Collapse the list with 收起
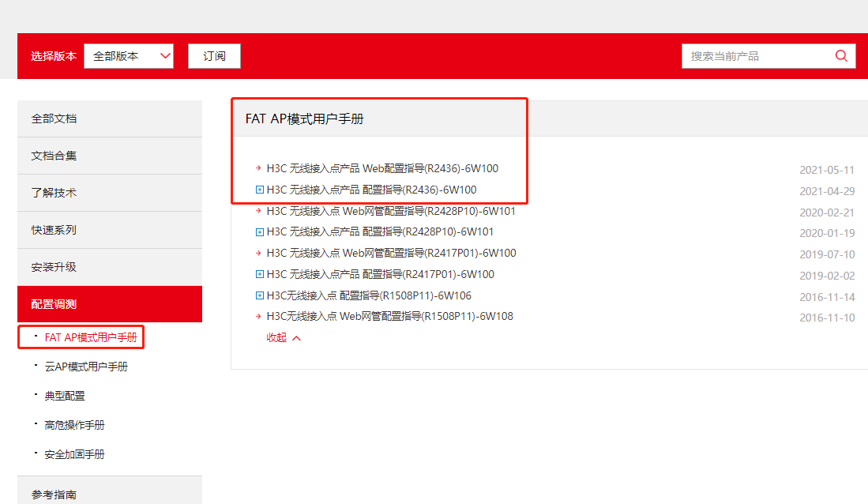This screenshot has height=504, width=868. tap(284, 338)
